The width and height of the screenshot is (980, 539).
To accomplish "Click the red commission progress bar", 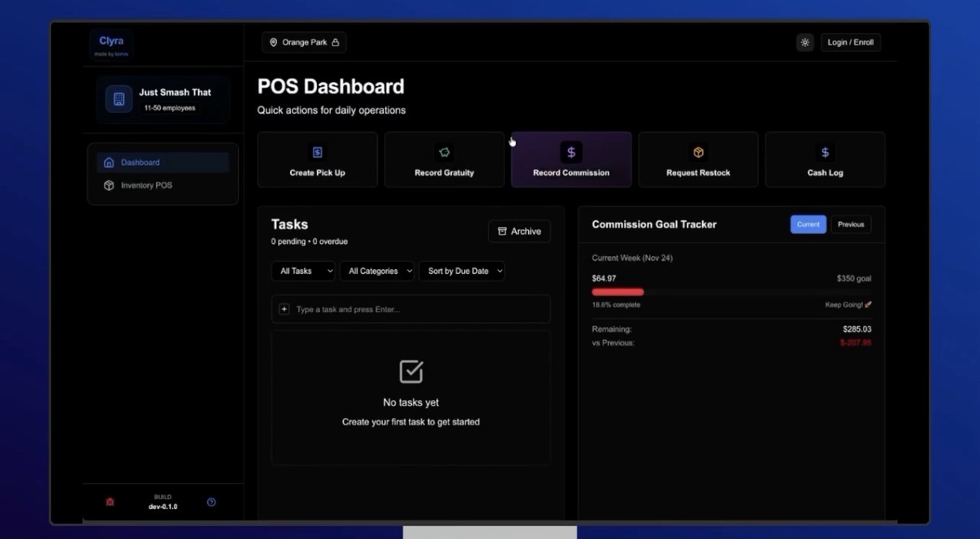I will [618, 292].
